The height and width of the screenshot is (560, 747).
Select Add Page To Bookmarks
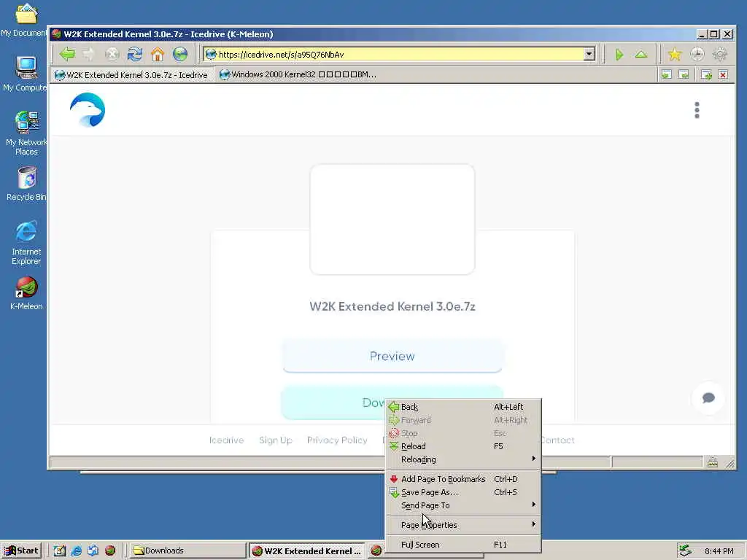coord(463,479)
